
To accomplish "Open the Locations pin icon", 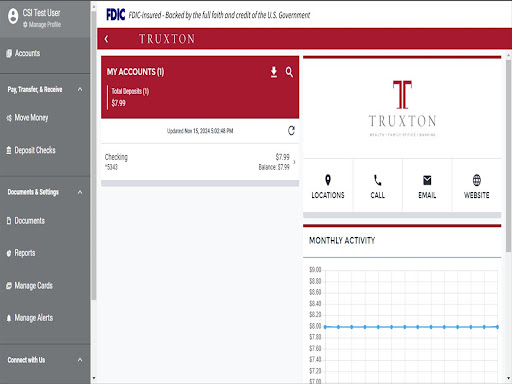I will pyautogui.click(x=328, y=180).
